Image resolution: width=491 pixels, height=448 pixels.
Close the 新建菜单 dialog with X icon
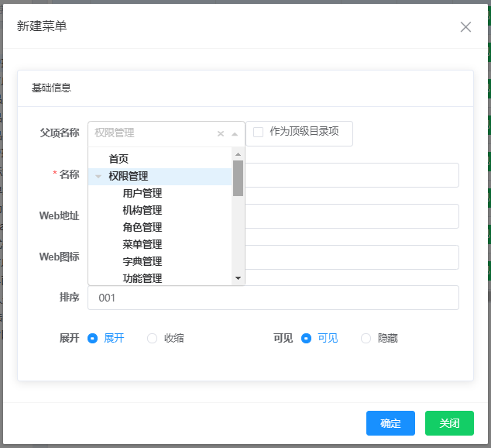[x=465, y=27]
